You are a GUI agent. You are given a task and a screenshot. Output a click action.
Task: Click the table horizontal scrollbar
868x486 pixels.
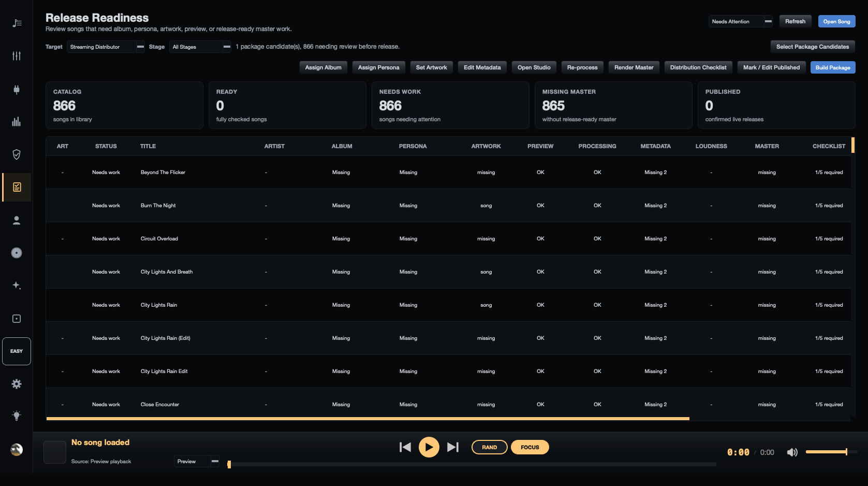click(x=368, y=418)
